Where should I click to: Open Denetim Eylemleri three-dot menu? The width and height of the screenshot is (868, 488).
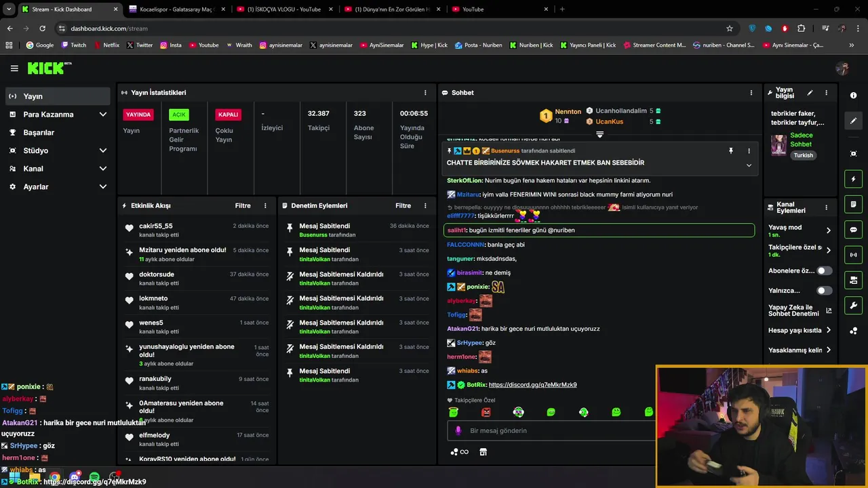426,205
